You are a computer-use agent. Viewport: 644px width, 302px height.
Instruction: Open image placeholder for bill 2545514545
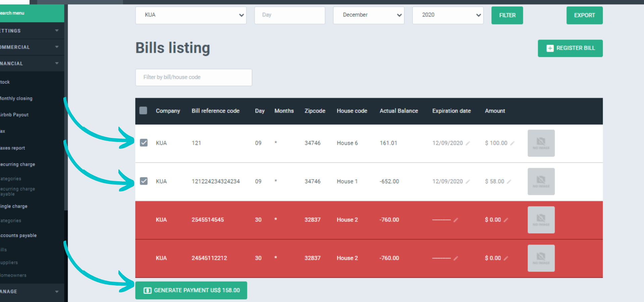pyautogui.click(x=541, y=220)
